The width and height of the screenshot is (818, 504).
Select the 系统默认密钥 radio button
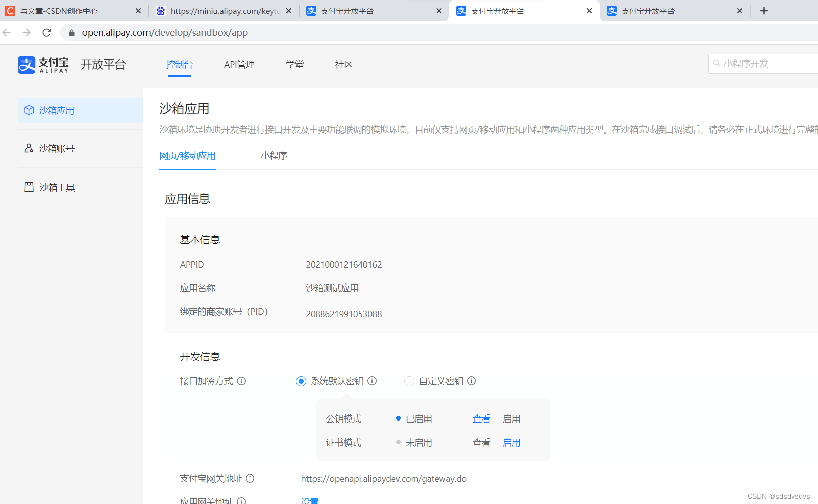301,381
